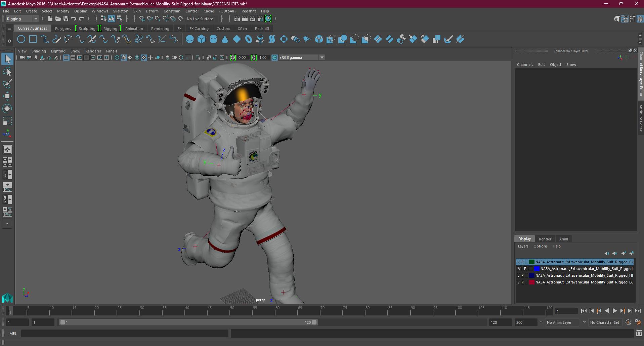Activate the Rotate tool in toolbox
The image size is (644, 346).
[7, 108]
